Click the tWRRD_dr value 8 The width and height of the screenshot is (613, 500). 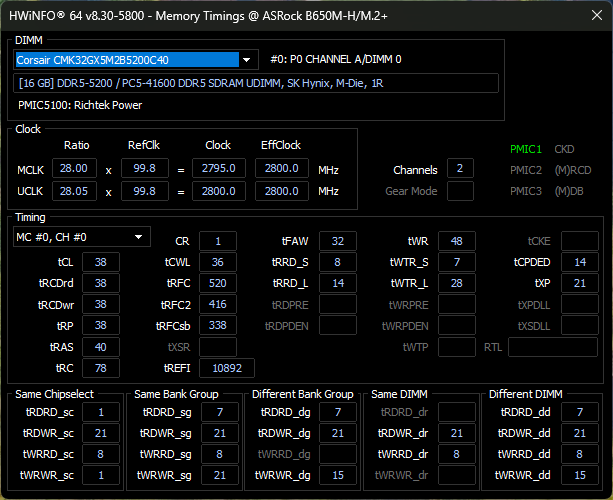457,454
